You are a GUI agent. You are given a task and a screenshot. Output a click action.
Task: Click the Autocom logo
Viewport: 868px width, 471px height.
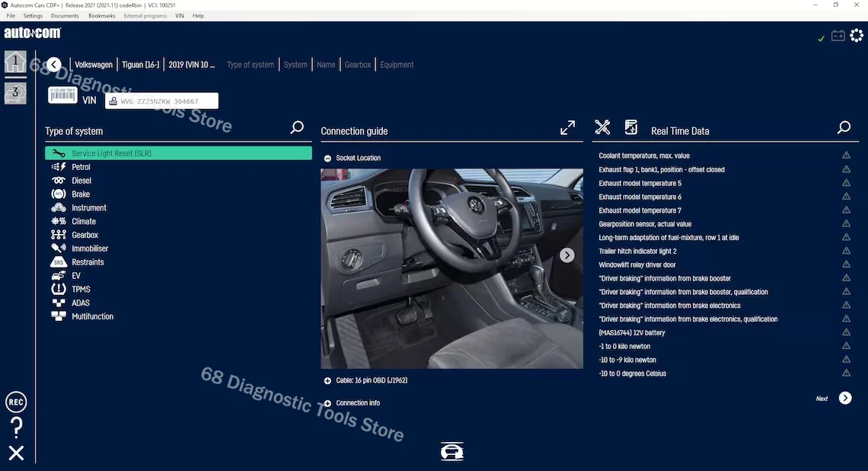point(33,34)
